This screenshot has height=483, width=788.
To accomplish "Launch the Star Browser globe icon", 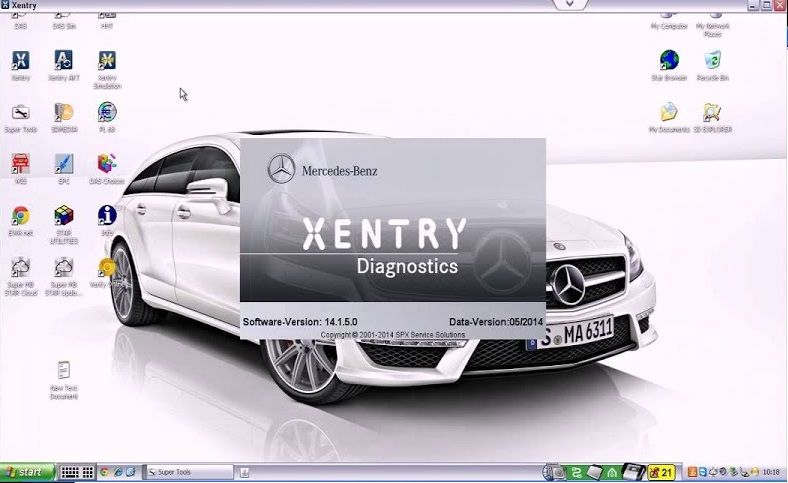I will pos(669,61).
